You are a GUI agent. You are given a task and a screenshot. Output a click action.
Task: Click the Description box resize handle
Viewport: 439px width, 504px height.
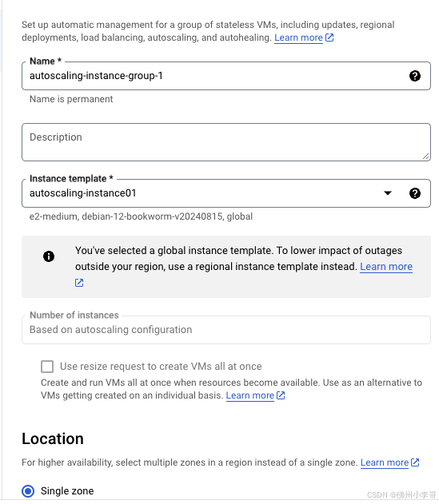[x=425, y=157]
